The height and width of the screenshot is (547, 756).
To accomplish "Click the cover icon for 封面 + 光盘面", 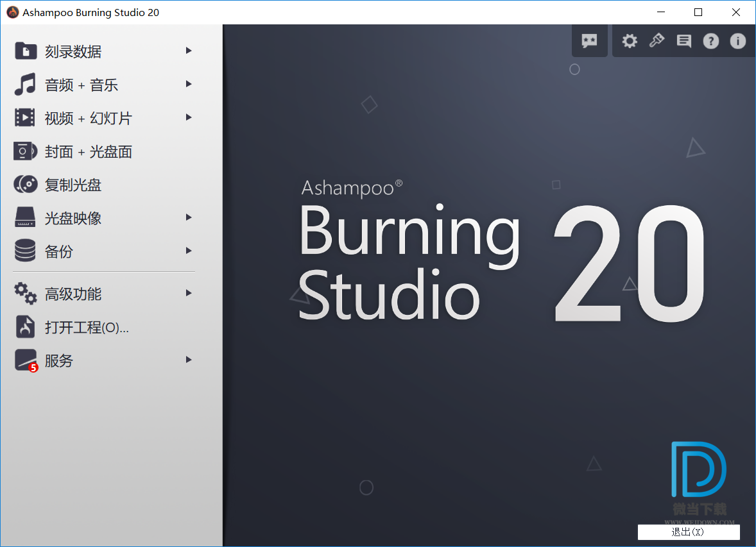I will click(x=25, y=151).
